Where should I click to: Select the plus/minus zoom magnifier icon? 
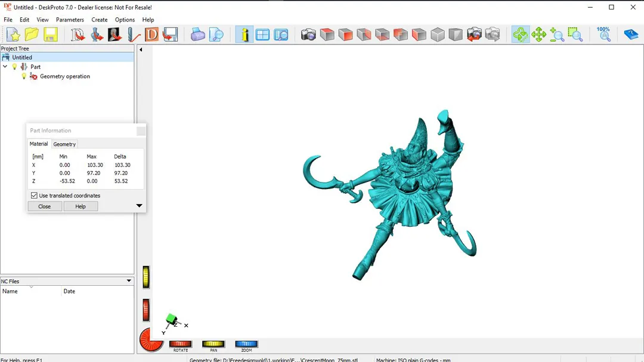tap(557, 35)
